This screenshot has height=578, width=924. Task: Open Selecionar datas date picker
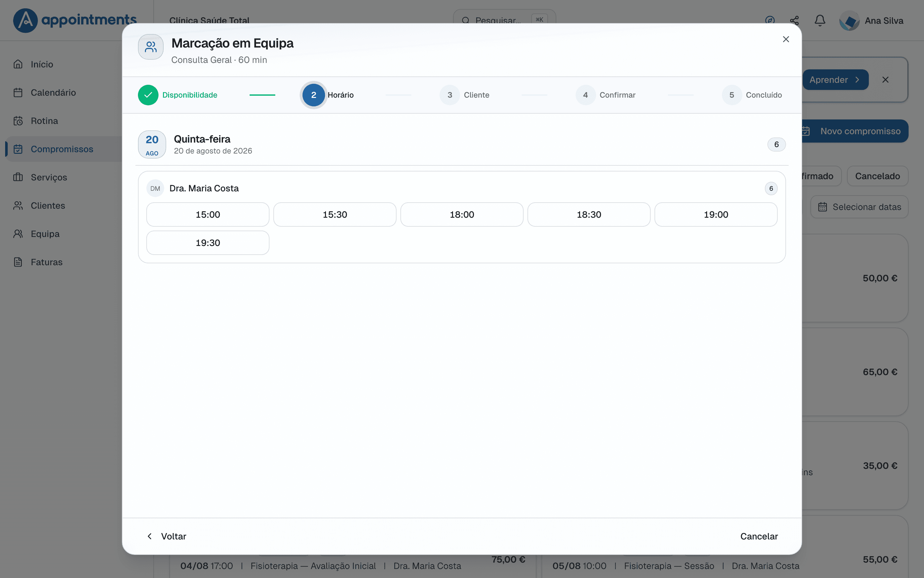coord(859,207)
